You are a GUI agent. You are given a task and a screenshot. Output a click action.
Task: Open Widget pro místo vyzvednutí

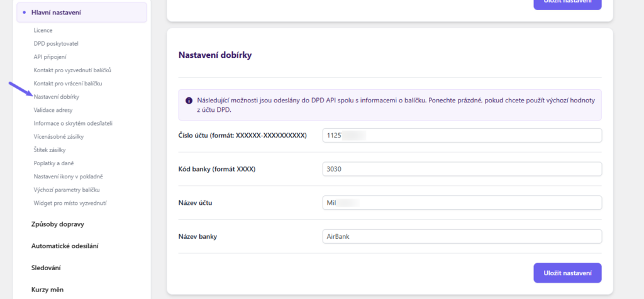pyautogui.click(x=70, y=204)
